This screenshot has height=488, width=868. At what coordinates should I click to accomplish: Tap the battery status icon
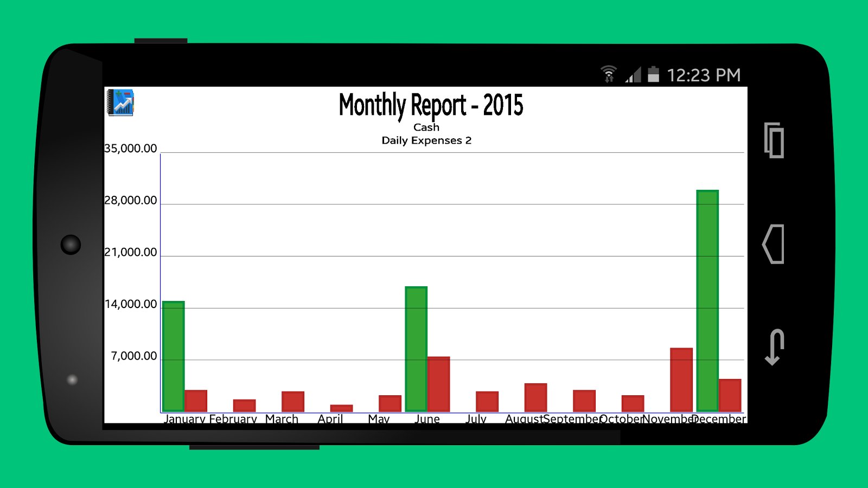(654, 74)
